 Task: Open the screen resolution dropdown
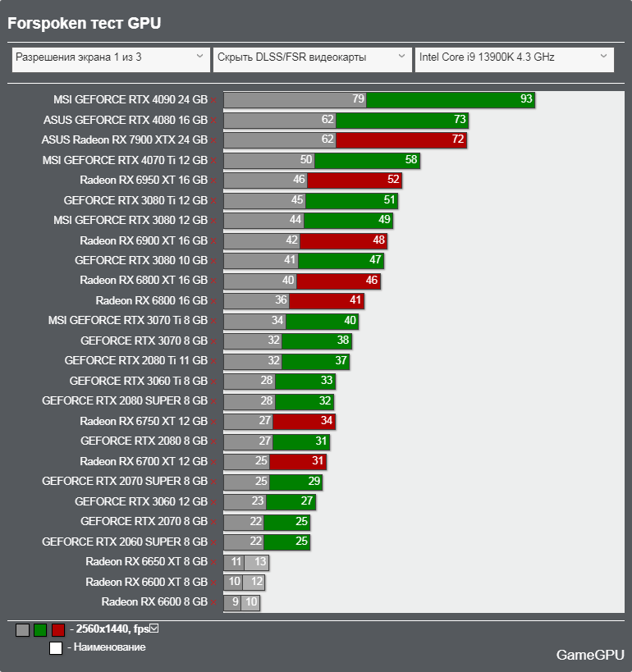pos(111,60)
